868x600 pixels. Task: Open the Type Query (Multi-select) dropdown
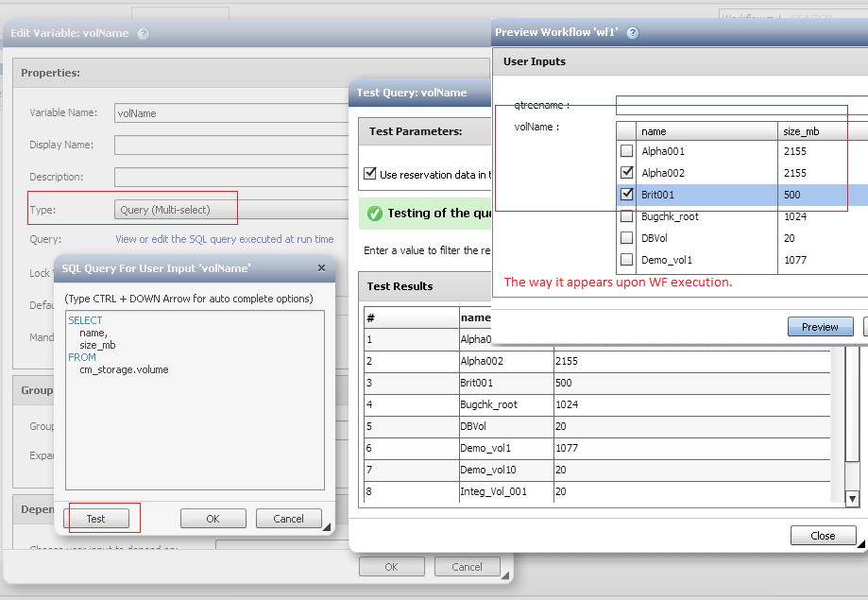click(x=231, y=209)
